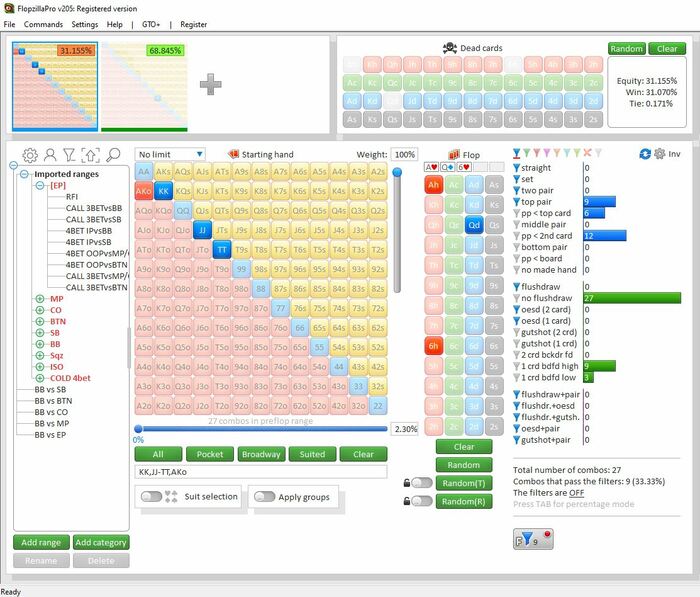The height and width of the screenshot is (597, 700).
Task: Toggle the QQ hand cell
Action: (183, 211)
